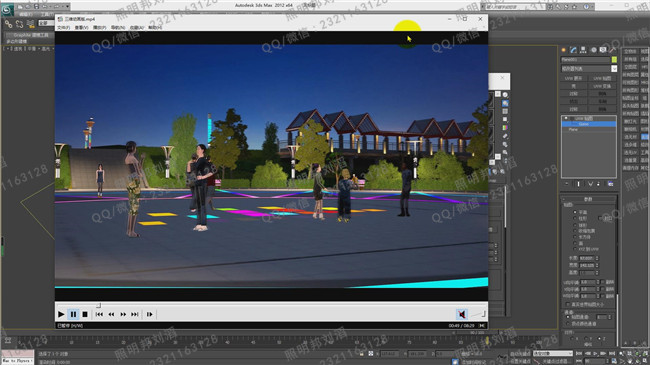Collapse the UVW Mapping modifier tree

[x=566, y=119]
